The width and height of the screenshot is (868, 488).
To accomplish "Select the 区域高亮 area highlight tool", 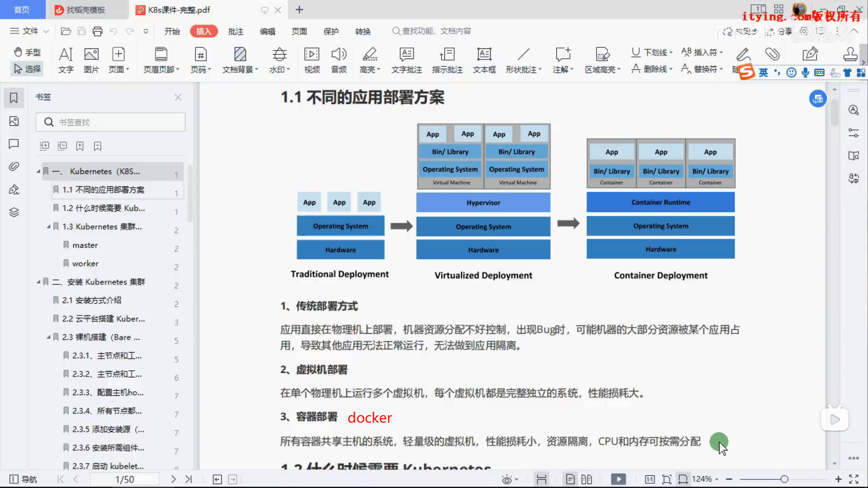I will [603, 60].
